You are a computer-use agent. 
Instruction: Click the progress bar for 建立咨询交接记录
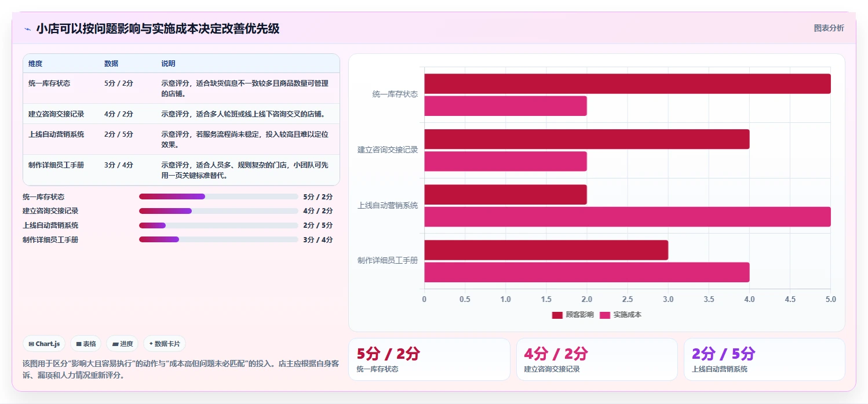pos(218,211)
